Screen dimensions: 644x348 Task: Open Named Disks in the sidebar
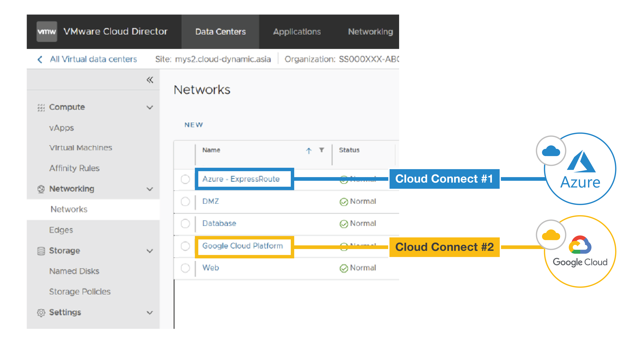(74, 271)
